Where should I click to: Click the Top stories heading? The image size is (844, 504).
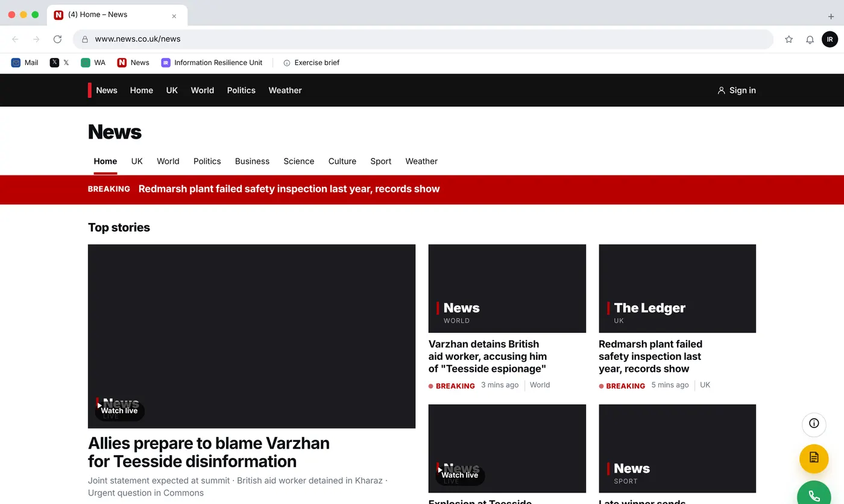(119, 228)
